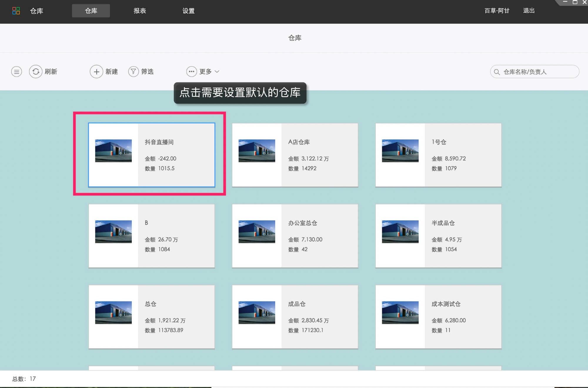Viewport: 588px width, 388px height.
Task: Open the 设置 tab
Action: point(188,11)
